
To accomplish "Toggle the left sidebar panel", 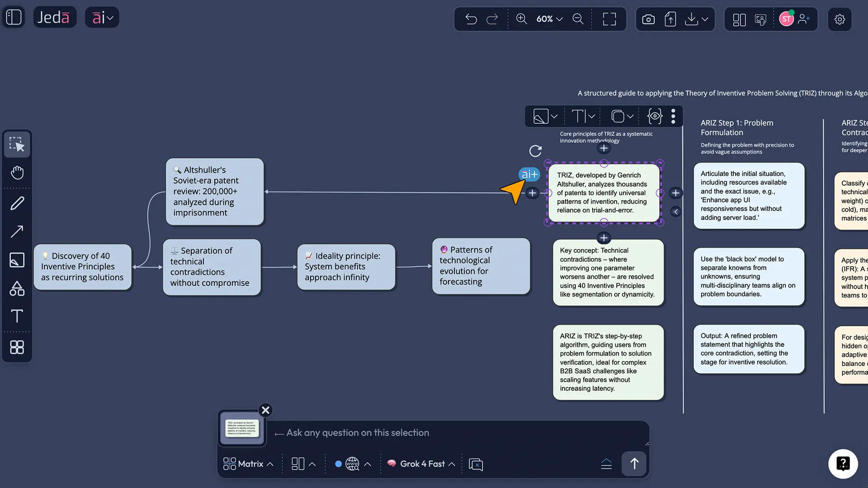I will click(x=13, y=17).
